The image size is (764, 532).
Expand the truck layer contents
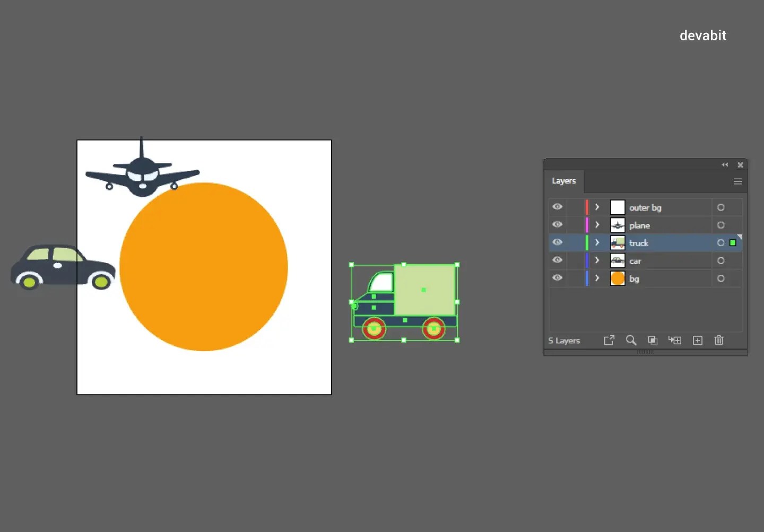click(x=597, y=242)
